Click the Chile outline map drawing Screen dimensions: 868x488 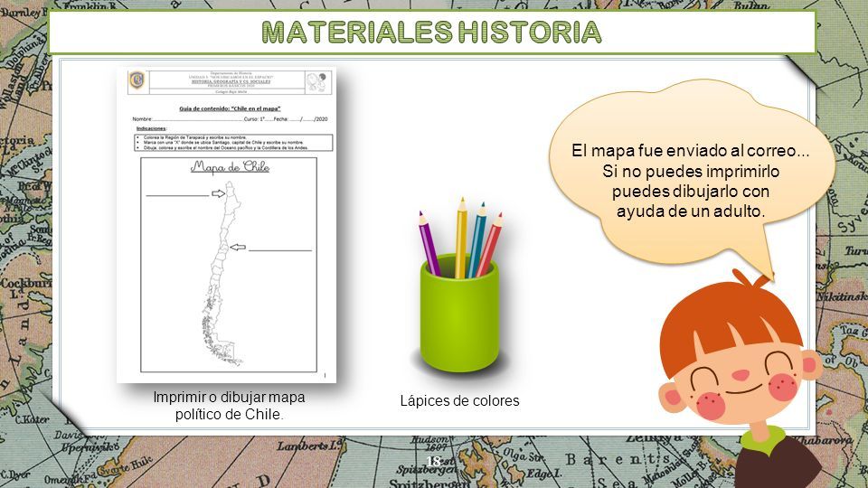tap(223, 274)
